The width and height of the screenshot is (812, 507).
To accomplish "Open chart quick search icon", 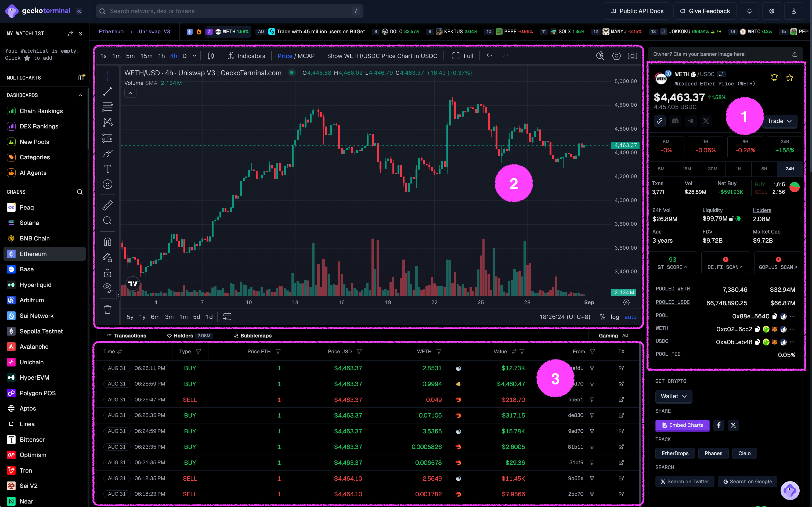I will pos(600,56).
